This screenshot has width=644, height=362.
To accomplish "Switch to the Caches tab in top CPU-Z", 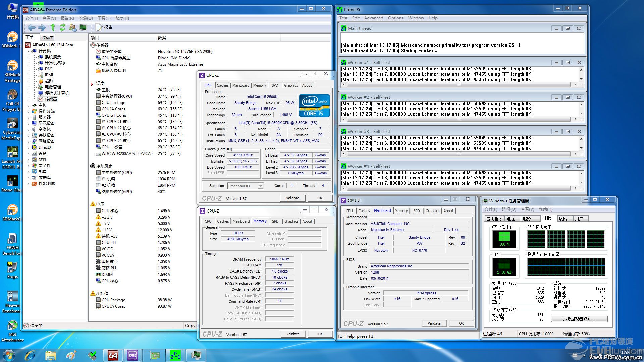I will point(222,85).
